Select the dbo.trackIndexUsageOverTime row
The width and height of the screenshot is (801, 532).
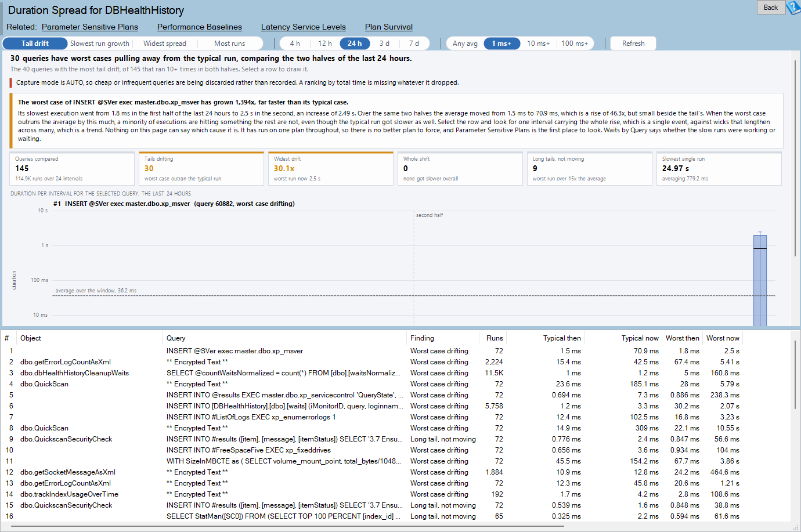371,494
